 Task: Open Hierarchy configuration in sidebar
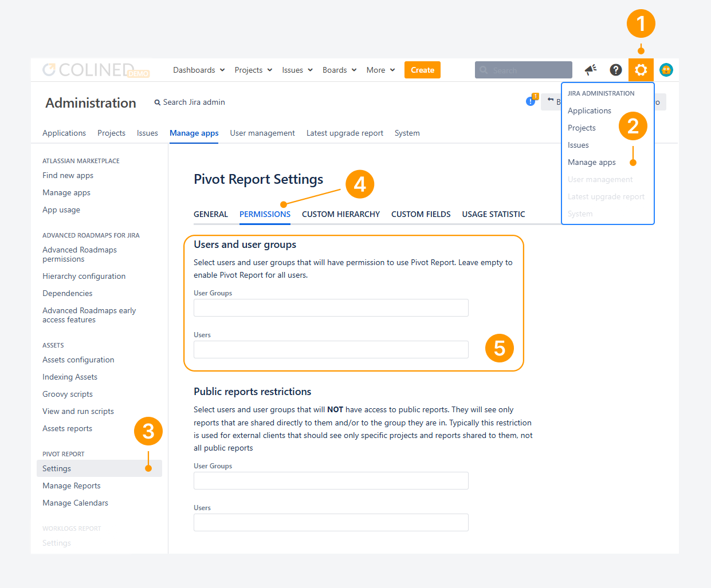(84, 276)
